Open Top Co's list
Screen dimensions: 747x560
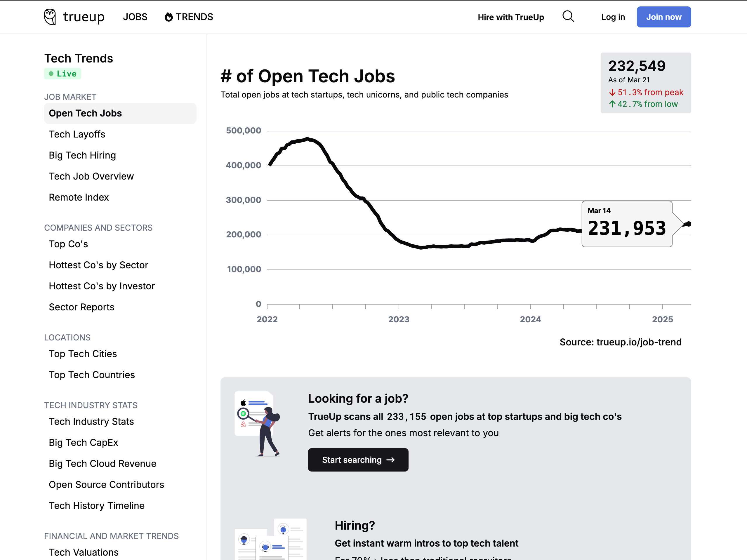(68, 244)
